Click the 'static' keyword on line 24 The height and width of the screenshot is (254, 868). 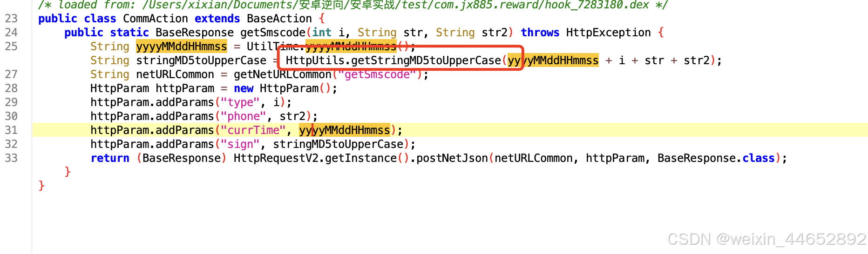pos(129,33)
